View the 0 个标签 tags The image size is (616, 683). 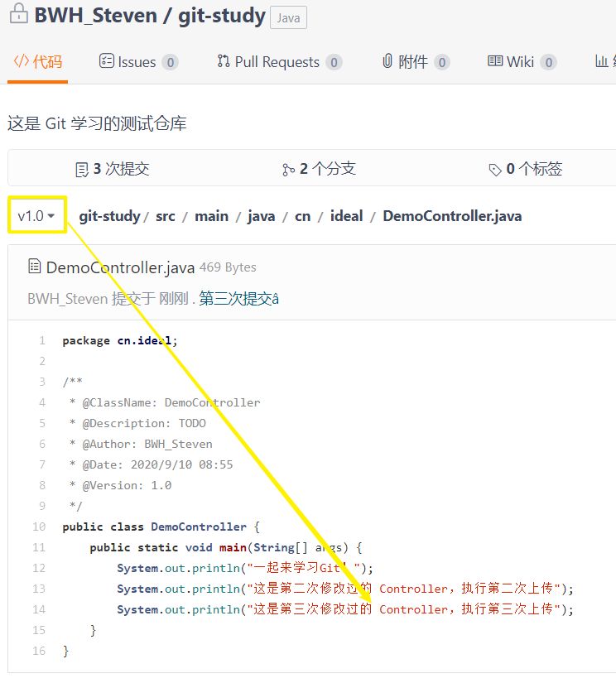(526, 169)
